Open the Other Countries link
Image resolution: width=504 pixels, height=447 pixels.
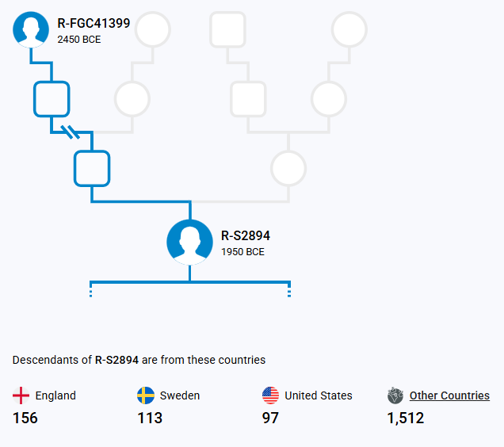[x=449, y=395]
